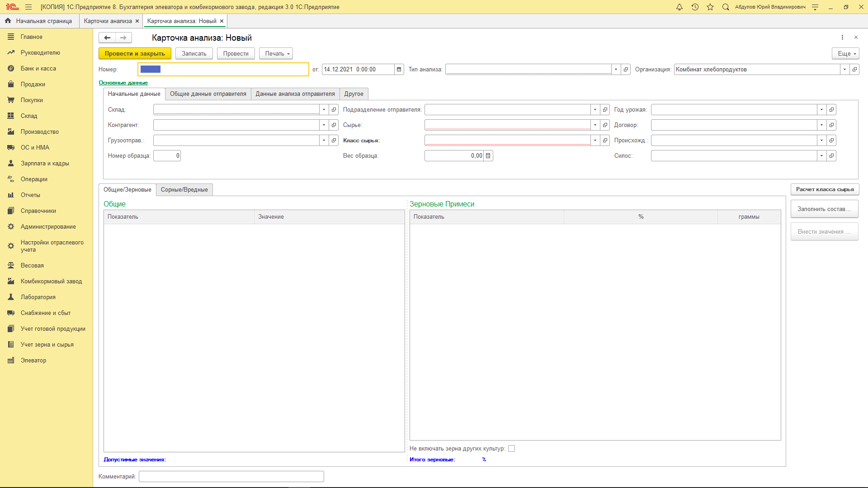
Task: Open calculator for Вес образца field
Action: 488,156
